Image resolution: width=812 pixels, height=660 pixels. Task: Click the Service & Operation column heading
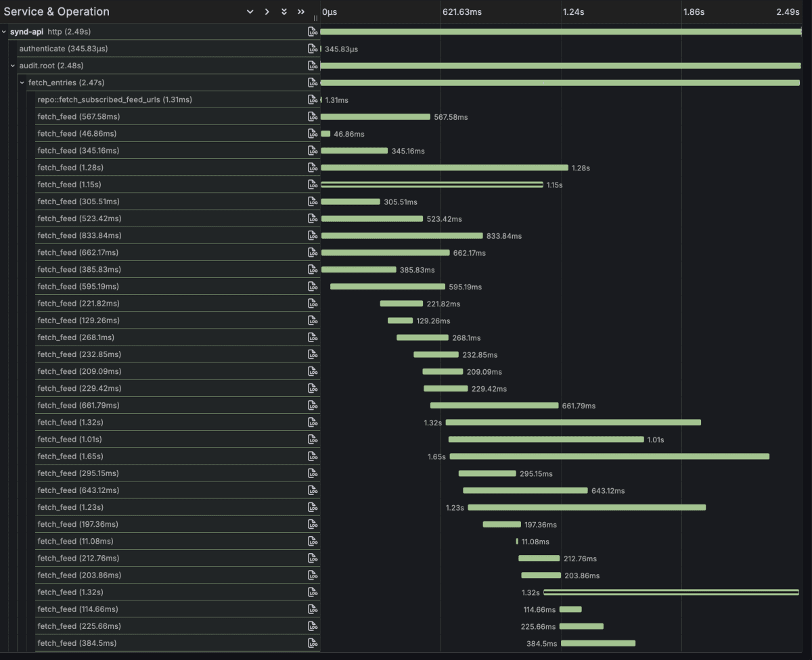coord(57,12)
